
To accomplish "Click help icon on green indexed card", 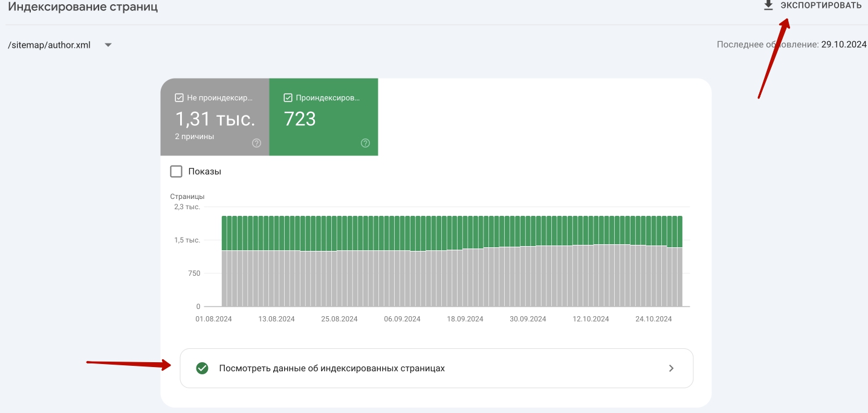I will point(365,143).
